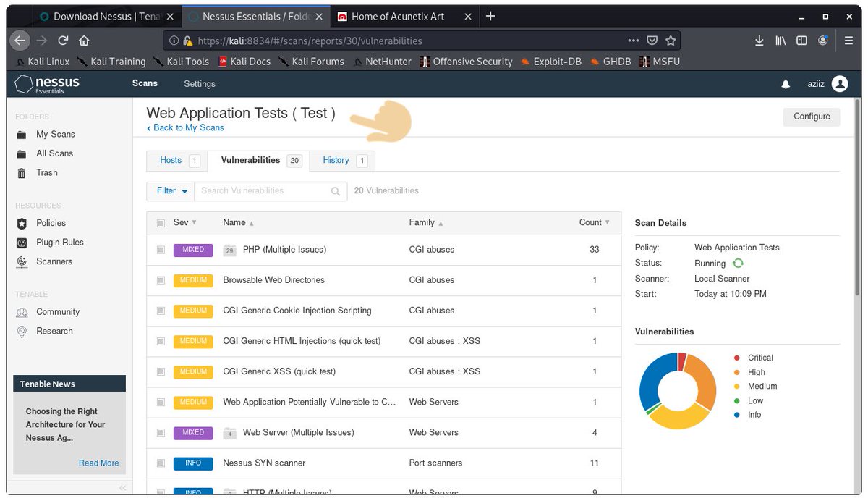868x501 pixels.
Task: Open the browser downloads arrow icon
Action: point(759,41)
